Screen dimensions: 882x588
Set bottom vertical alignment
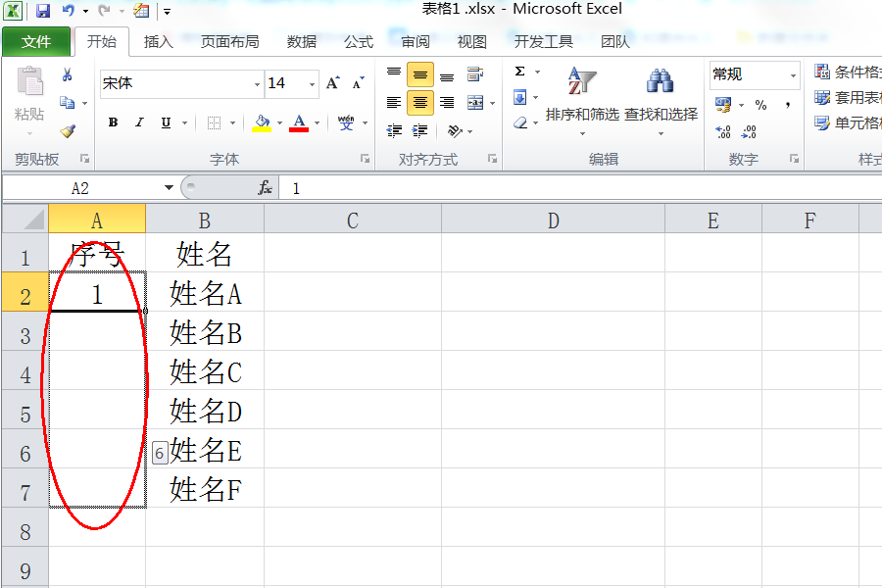(x=447, y=76)
